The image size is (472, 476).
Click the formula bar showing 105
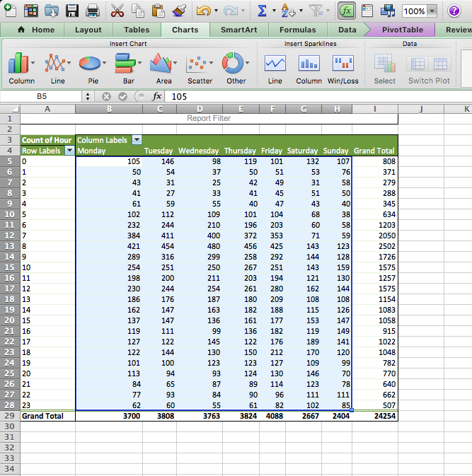[x=319, y=96]
